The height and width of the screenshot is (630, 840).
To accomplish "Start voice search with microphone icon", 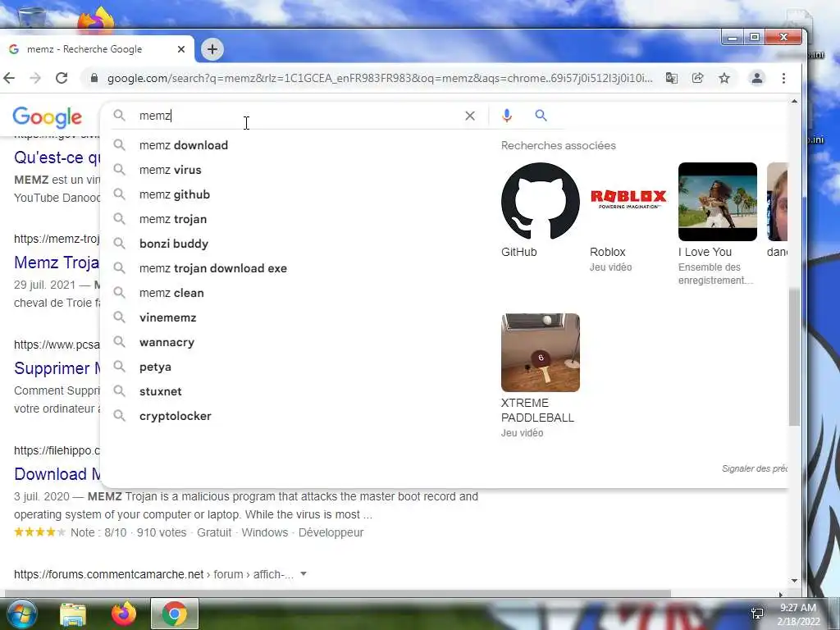I will tap(507, 115).
